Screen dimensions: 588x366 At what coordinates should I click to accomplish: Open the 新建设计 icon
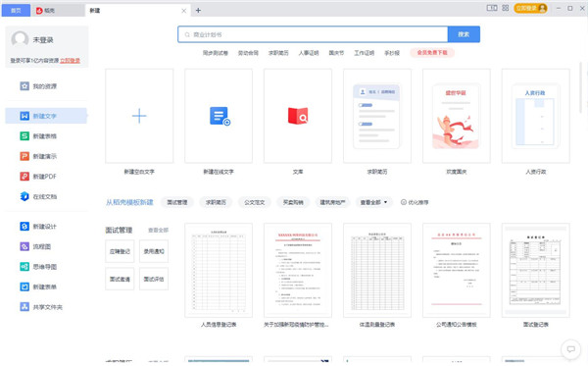point(24,227)
